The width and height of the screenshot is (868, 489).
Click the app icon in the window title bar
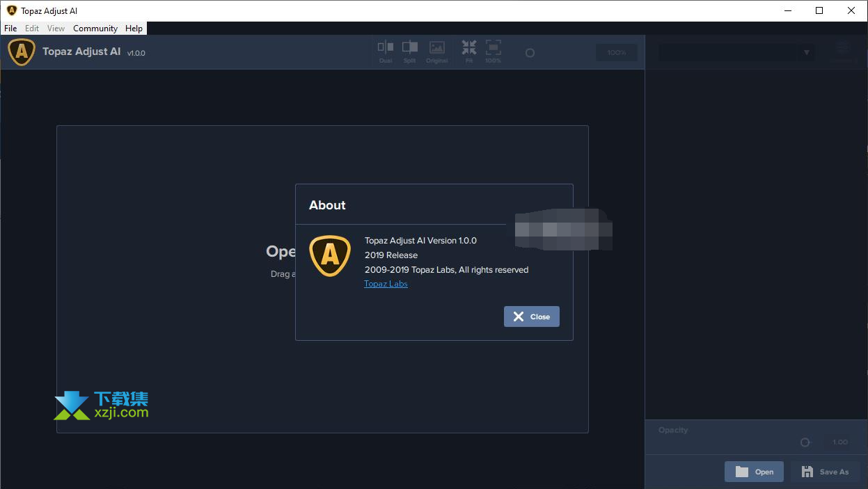click(x=11, y=10)
